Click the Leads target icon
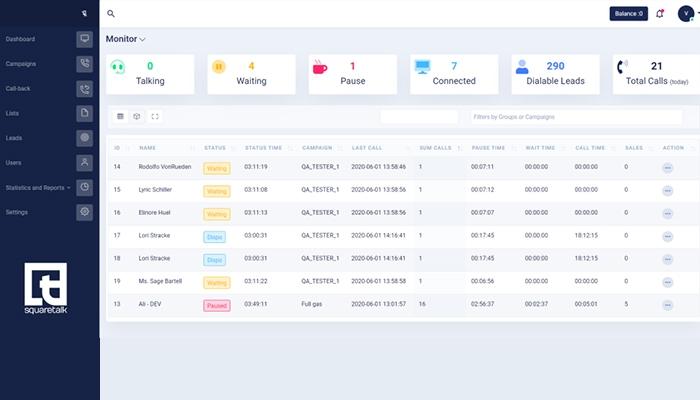700x400 pixels. pyautogui.click(x=84, y=138)
